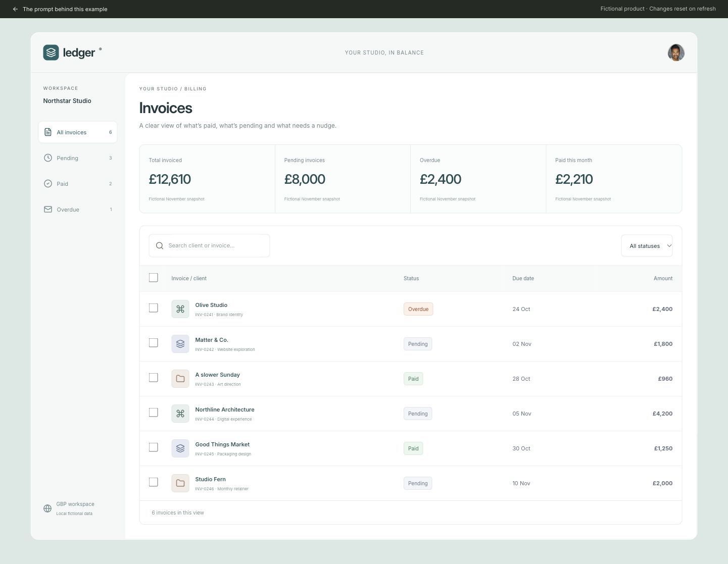
Task: Click the ledger stacked-layers logo icon
Action: (51, 53)
